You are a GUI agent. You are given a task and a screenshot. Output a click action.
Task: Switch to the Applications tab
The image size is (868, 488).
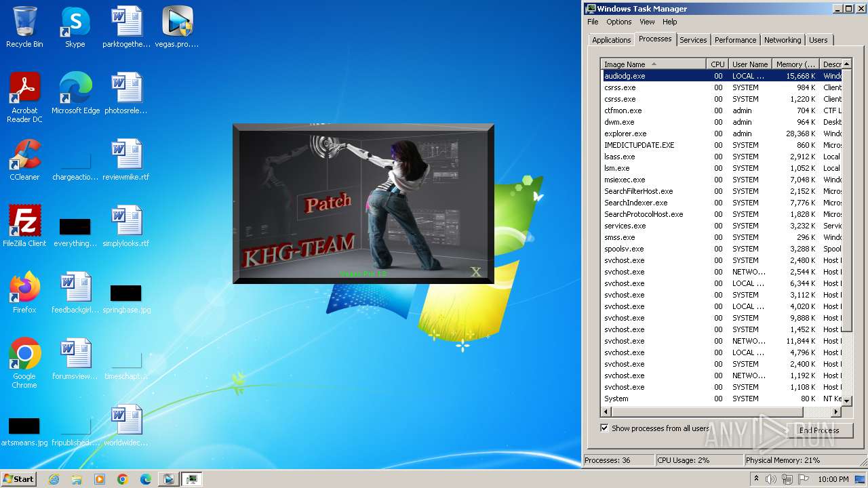pyautogui.click(x=612, y=40)
